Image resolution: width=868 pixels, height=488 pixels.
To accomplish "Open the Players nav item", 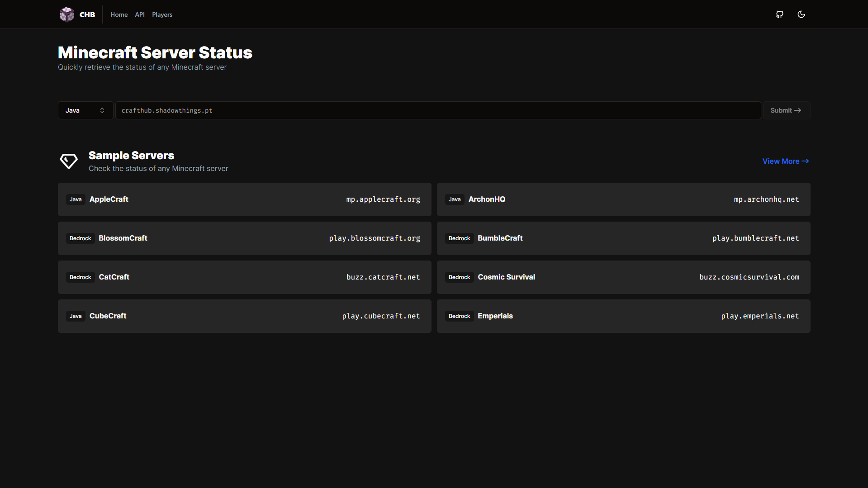I will coord(162,14).
